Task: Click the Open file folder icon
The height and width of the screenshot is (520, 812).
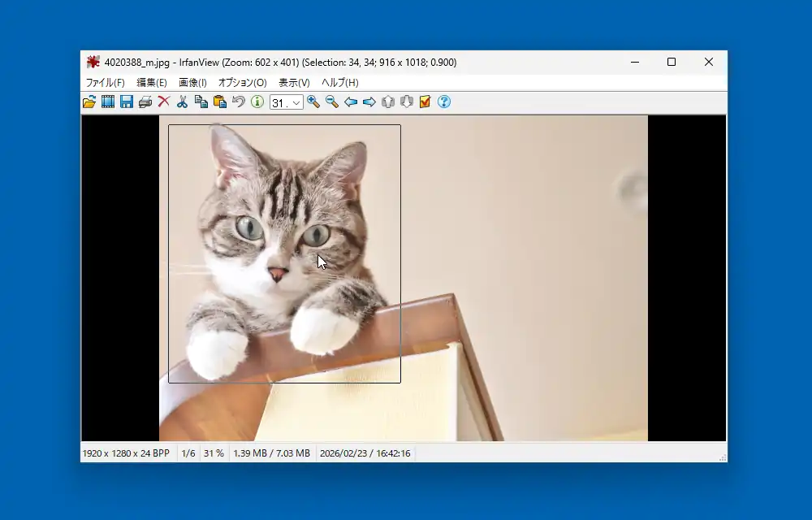Action: (x=89, y=102)
